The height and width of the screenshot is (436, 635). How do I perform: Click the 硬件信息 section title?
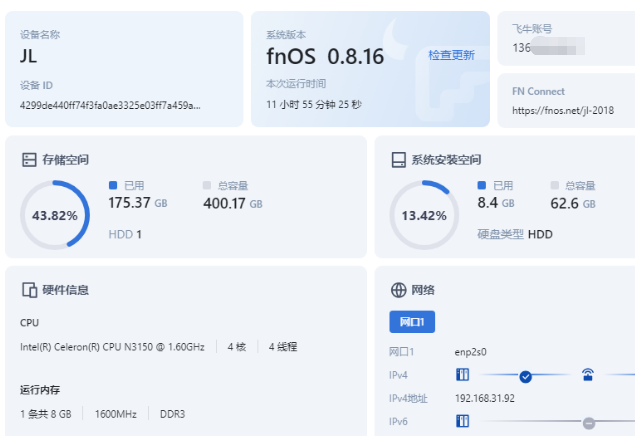point(65,290)
